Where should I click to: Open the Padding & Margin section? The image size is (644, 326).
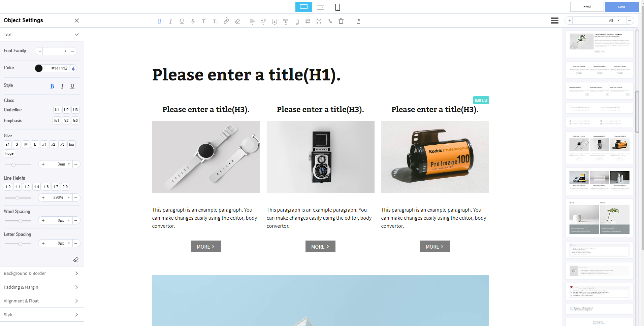click(x=42, y=287)
